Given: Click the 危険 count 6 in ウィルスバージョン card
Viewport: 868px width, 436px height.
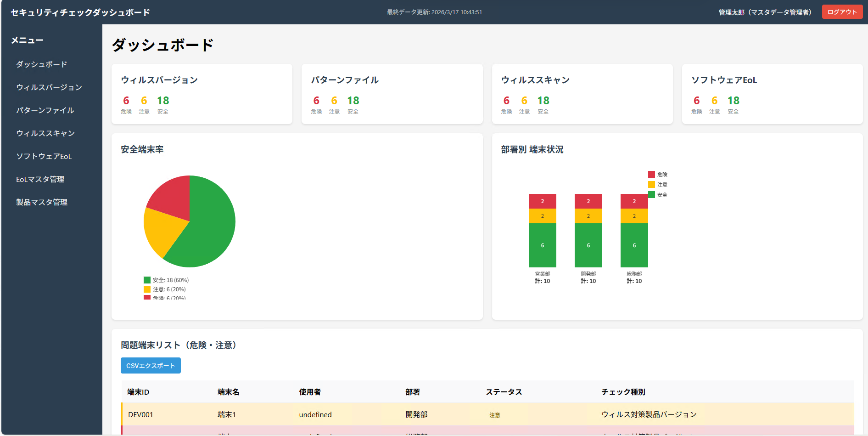Looking at the screenshot, I should 126,101.
